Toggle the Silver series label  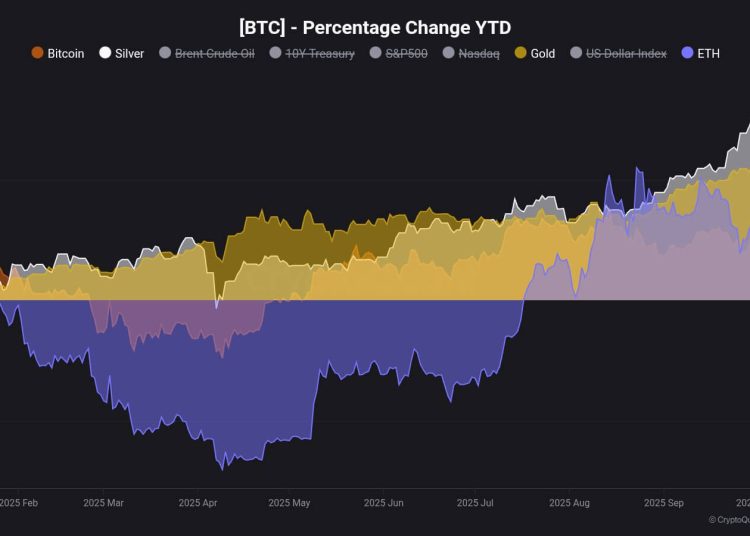129,53
